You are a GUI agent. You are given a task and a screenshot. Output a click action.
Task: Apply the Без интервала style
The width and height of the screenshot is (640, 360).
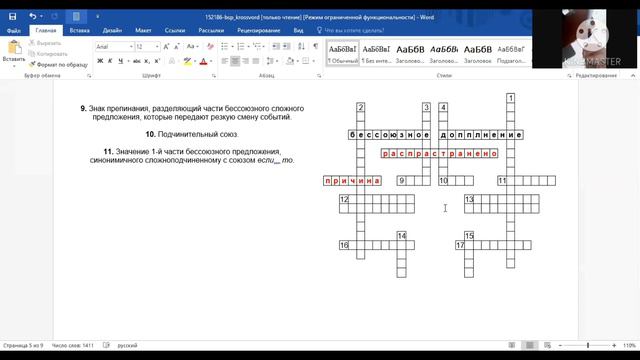tap(376, 53)
